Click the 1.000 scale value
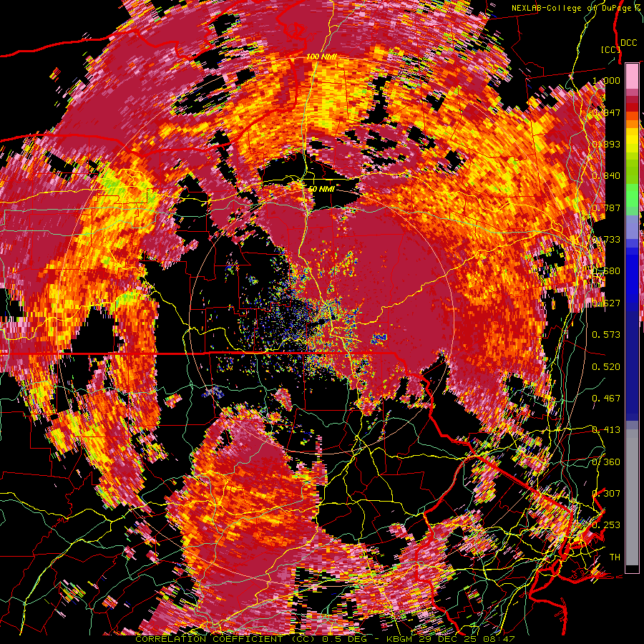 point(606,80)
